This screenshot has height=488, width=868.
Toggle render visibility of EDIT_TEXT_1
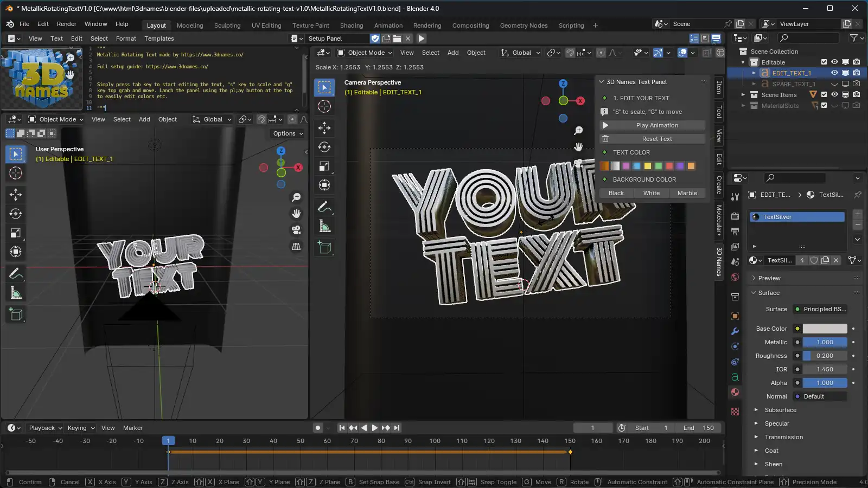pyautogui.click(x=856, y=73)
